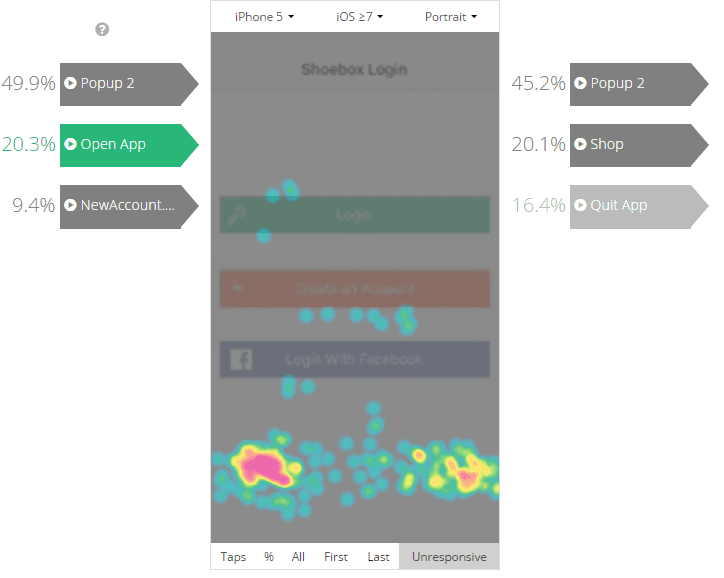The image size is (724, 578).
Task: Open the iOS ≥7 version dropdown
Action: coord(359,17)
